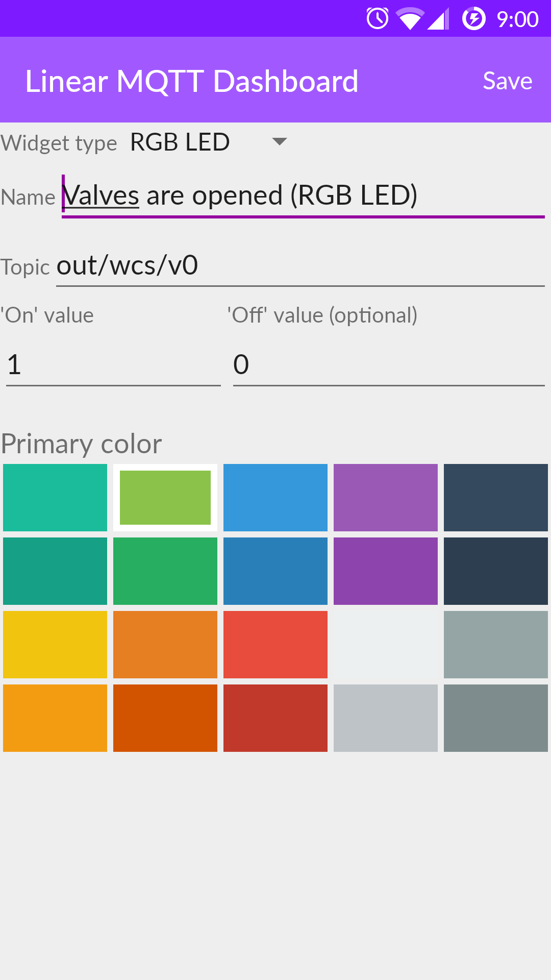Select the yellow color swatch
The width and height of the screenshot is (551, 980).
click(x=55, y=645)
